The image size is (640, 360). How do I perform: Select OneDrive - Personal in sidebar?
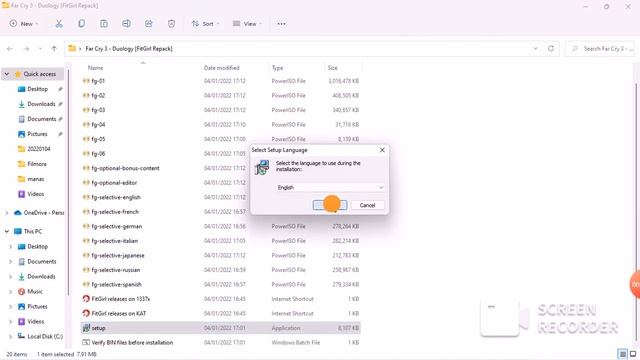coord(43,213)
